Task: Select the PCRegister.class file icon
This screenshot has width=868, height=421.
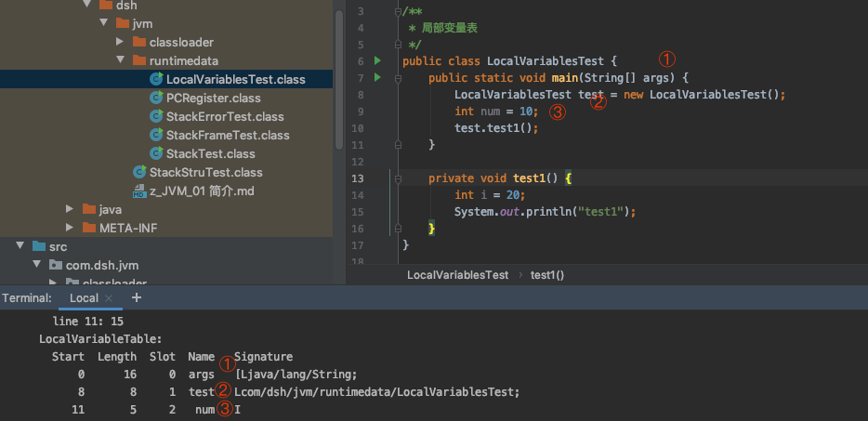Action: click(157, 99)
